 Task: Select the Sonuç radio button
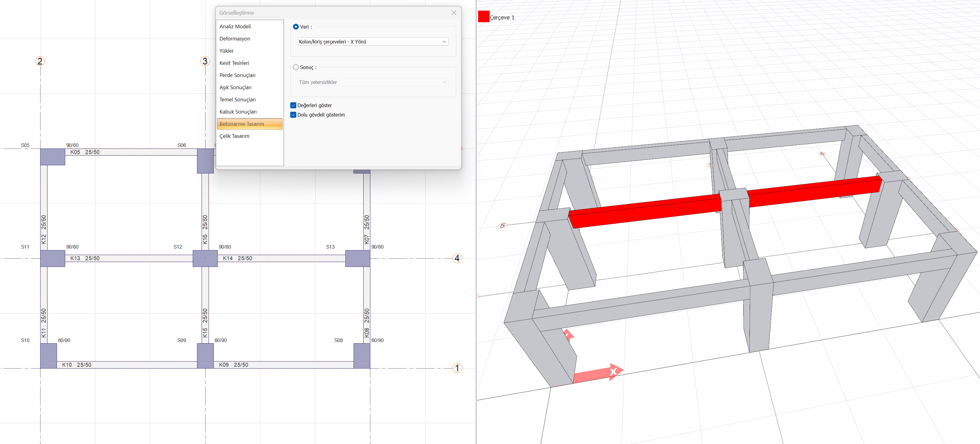click(296, 67)
